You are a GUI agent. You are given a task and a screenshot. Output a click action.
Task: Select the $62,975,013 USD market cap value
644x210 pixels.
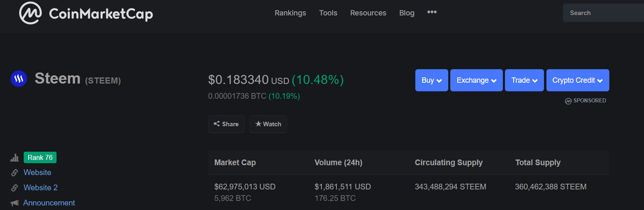[x=245, y=187]
